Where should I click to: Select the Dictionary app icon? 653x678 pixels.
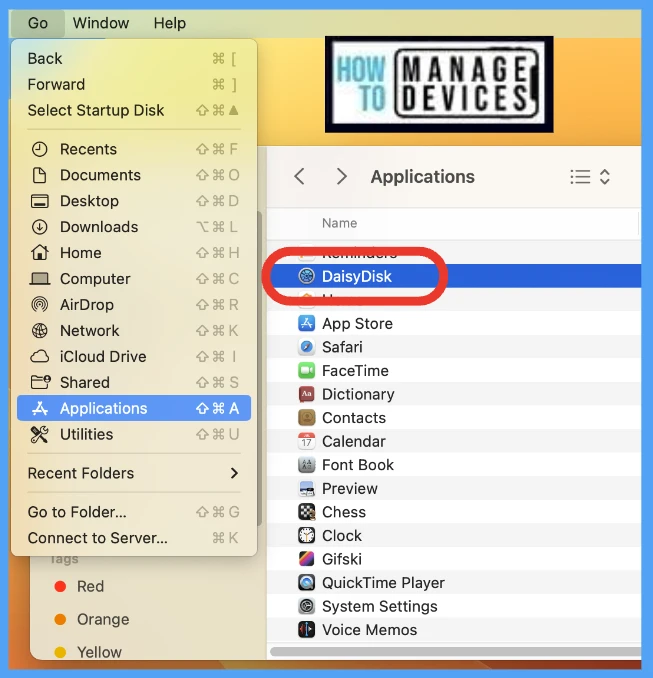click(307, 394)
